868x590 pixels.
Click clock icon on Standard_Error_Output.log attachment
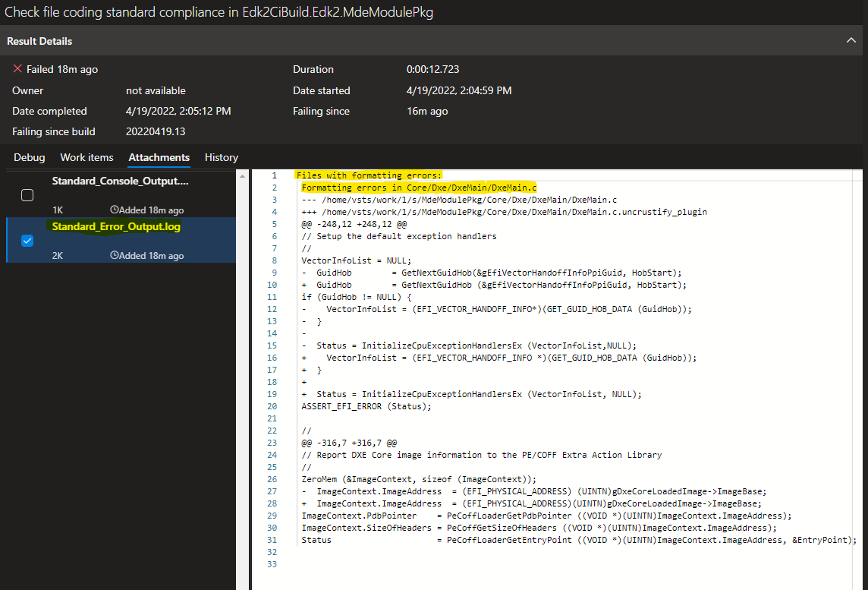click(x=115, y=256)
